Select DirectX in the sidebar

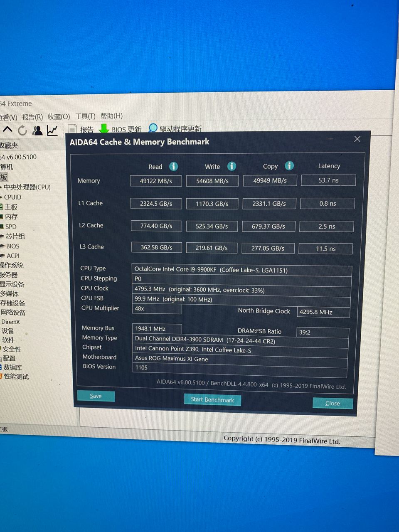[11, 322]
